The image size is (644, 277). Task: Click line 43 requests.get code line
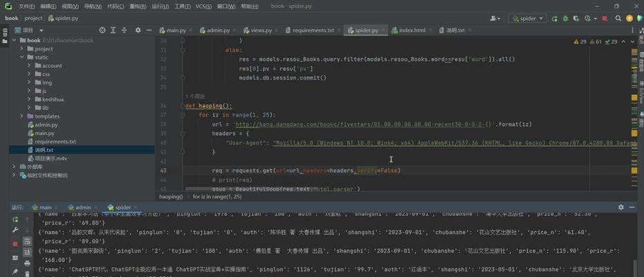coord(306,170)
